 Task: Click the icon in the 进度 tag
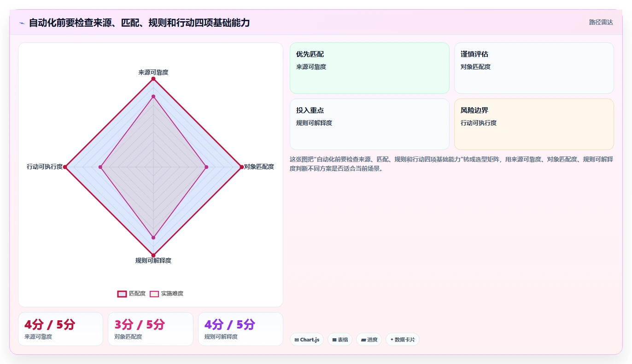[x=363, y=340]
